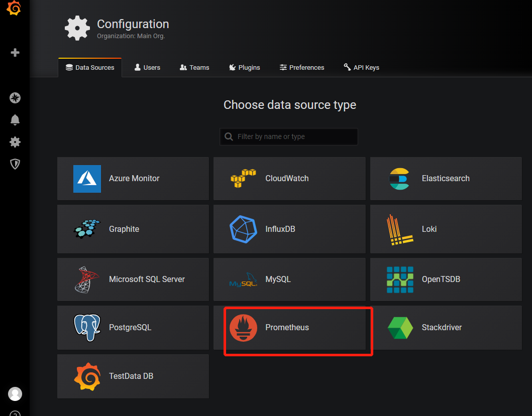The width and height of the screenshot is (532, 416).
Task: Select the TestData DB label
Action: click(131, 376)
